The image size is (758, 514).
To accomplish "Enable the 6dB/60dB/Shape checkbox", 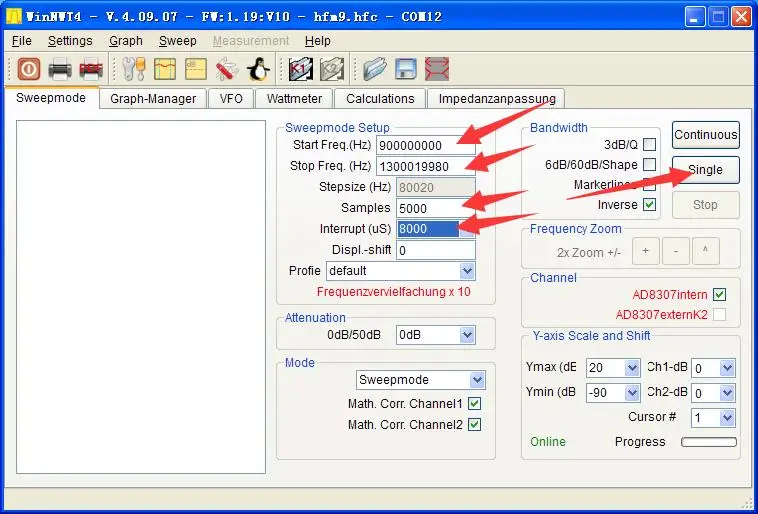I will (650, 164).
